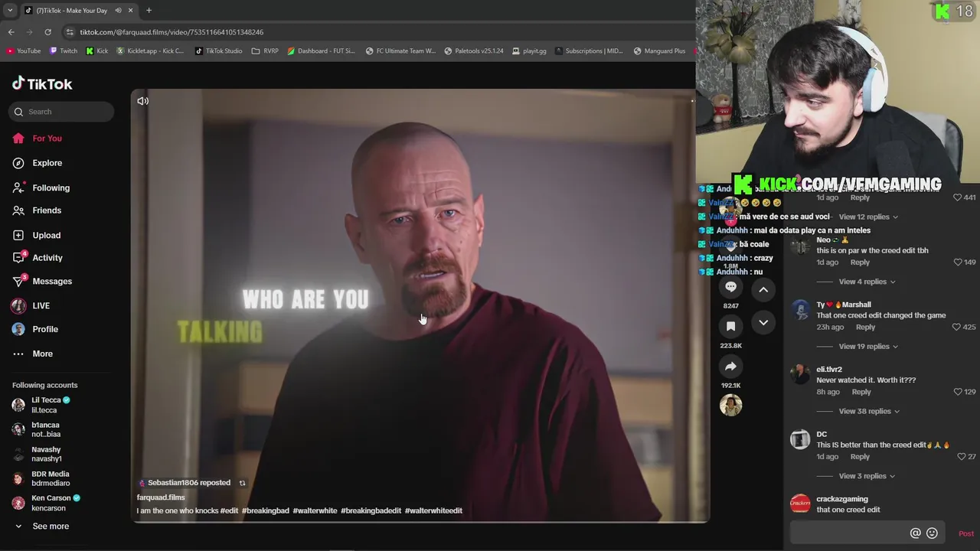Click the LIVE icon in sidebar

tap(18, 305)
